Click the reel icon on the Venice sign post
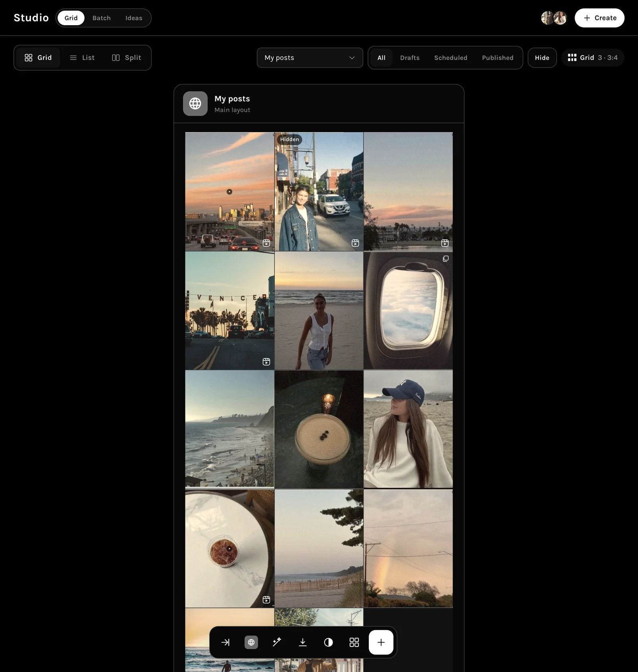 [266, 362]
